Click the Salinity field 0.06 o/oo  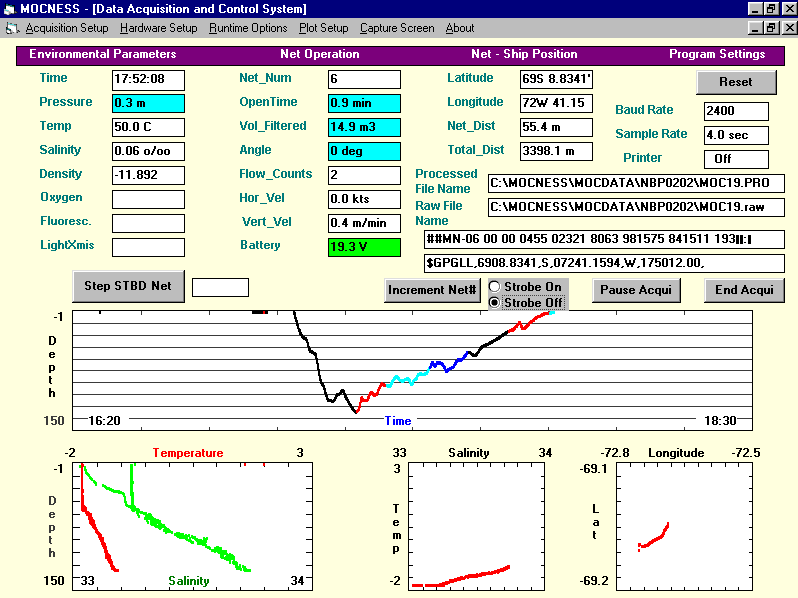pos(148,151)
